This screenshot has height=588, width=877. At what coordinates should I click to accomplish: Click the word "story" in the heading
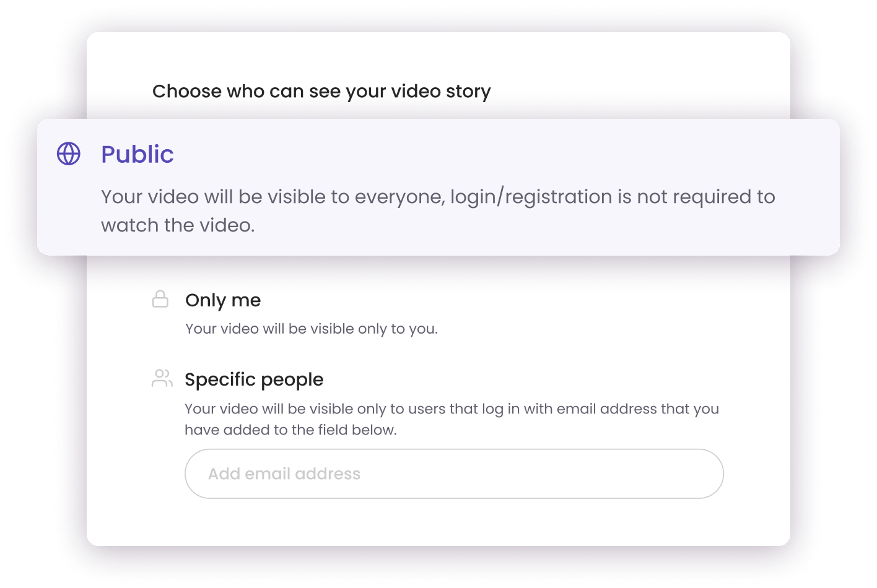tap(468, 92)
